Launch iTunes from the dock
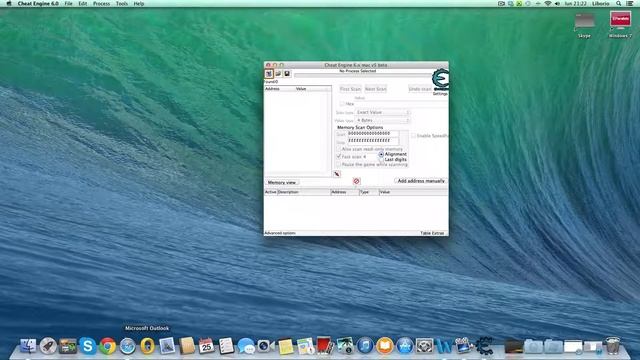Image resolution: width=640 pixels, height=360 pixels. (x=365, y=346)
